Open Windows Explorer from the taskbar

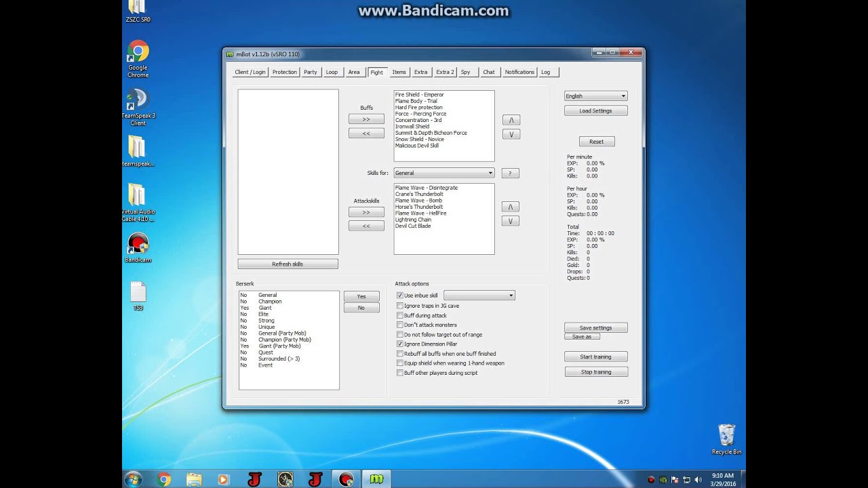tap(193, 479)
